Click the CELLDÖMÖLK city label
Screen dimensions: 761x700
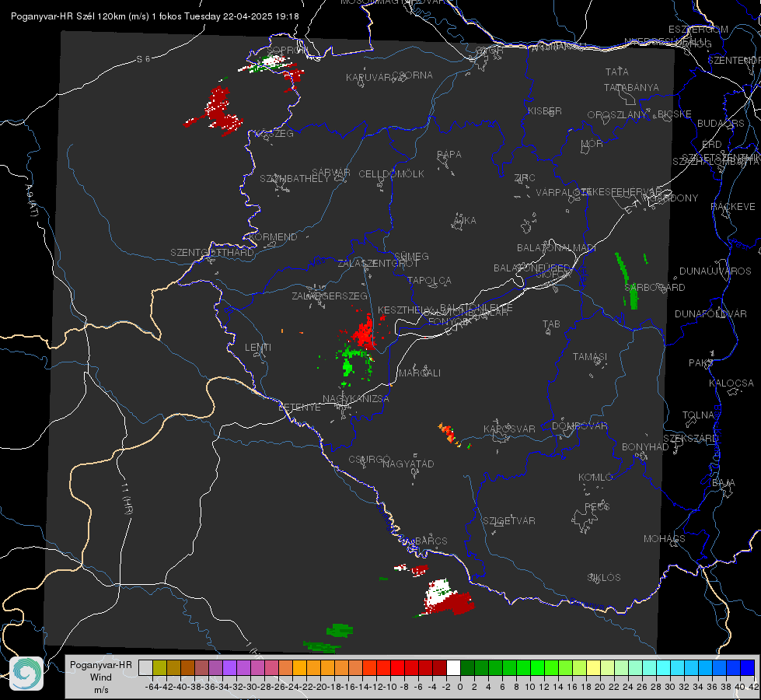(392, 174)
